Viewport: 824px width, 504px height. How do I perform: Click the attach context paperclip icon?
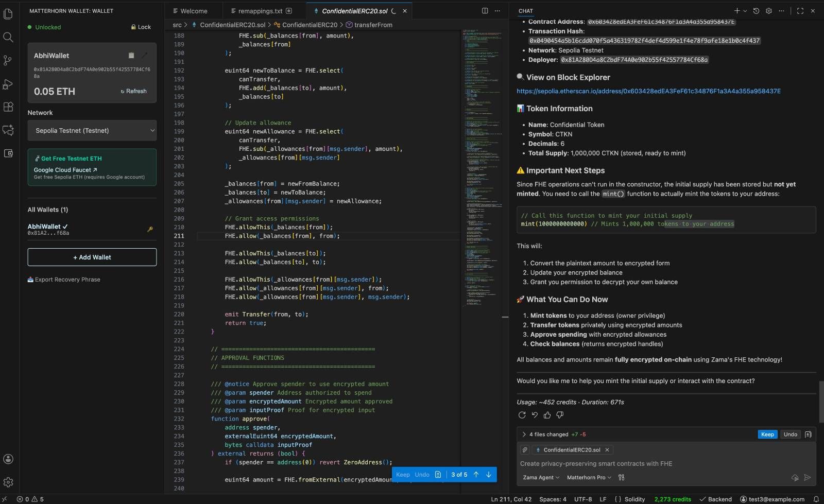tap(525, 450)
